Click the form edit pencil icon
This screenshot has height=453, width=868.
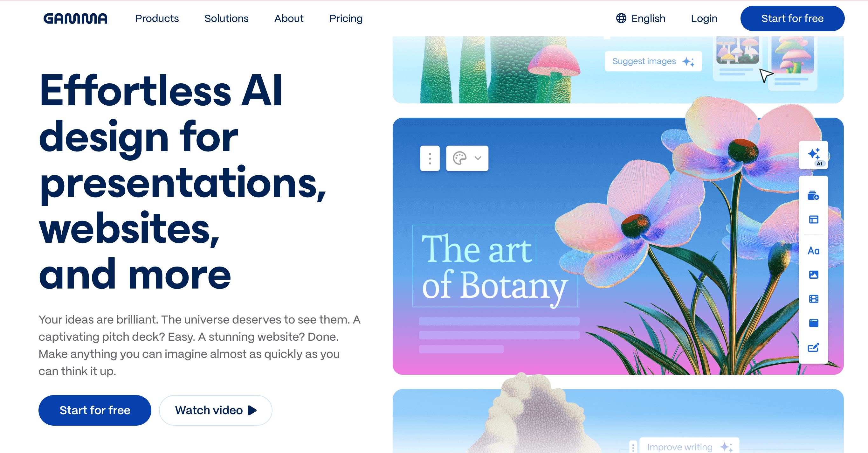pos(813,347)
